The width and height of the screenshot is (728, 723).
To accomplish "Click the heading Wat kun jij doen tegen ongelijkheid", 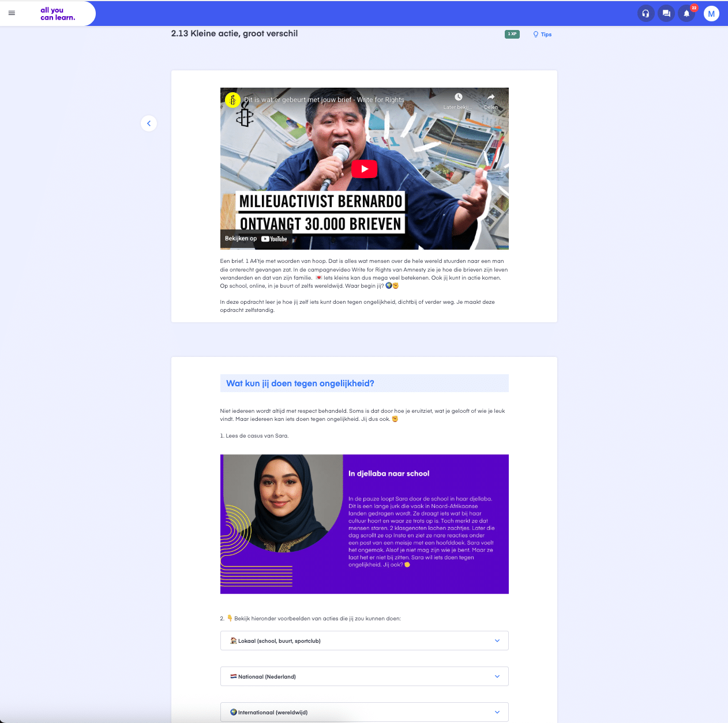I will tap(300, 383).
